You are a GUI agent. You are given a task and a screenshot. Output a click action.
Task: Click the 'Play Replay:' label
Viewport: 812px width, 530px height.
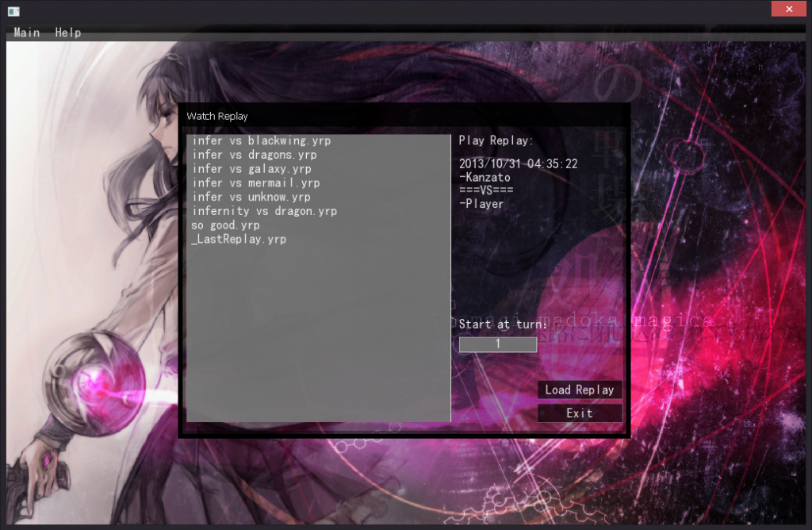[x=496, y=140]
